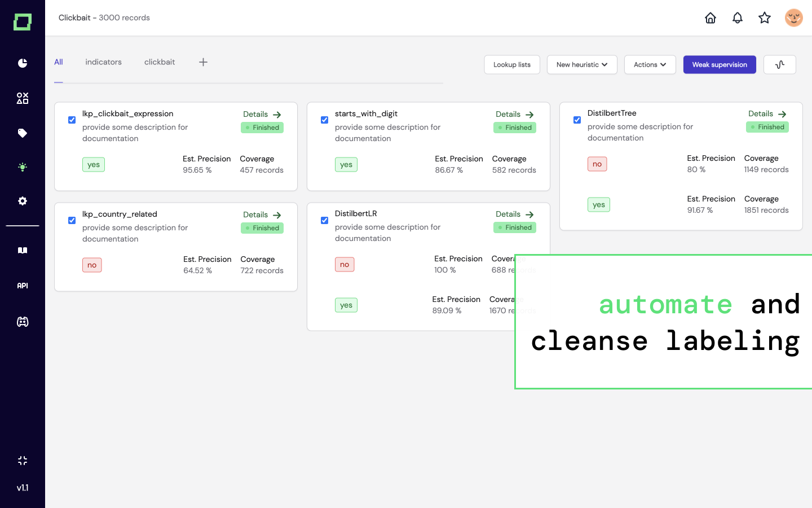Click Finished status on lkp_country_related
This screenshot has height=508, width=812.
click(262, 228)
